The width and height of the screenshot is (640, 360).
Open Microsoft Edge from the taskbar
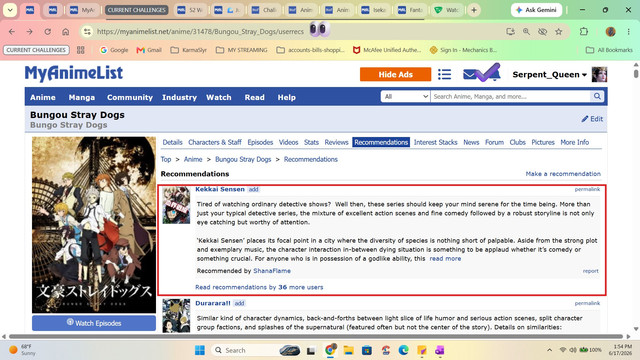click(403, 350)
